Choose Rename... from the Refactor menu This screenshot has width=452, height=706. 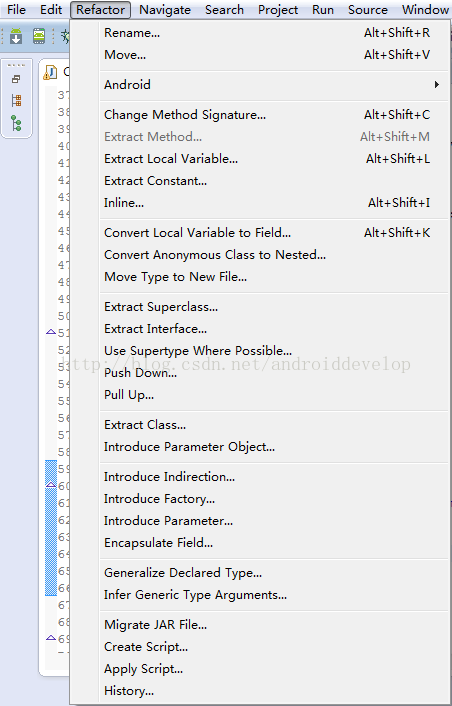267,33
